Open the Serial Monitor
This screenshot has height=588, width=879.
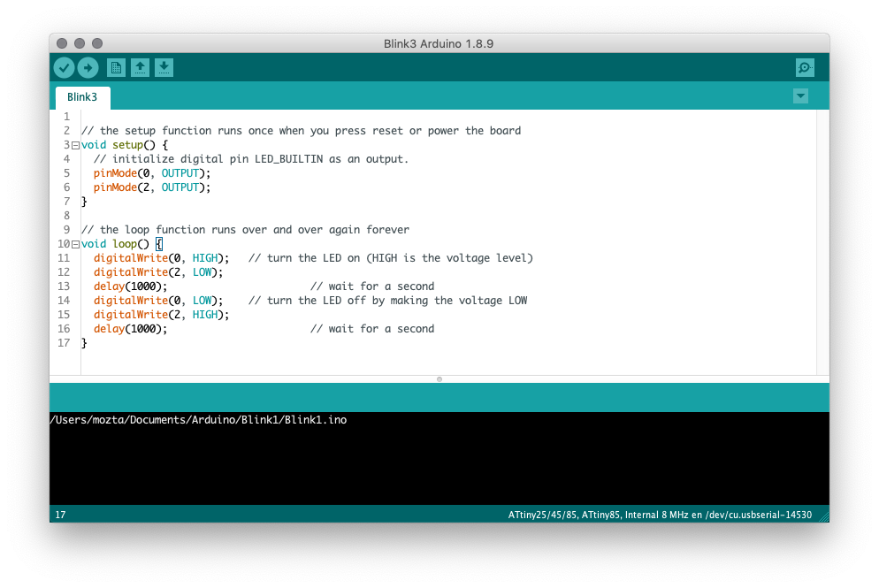805,68
